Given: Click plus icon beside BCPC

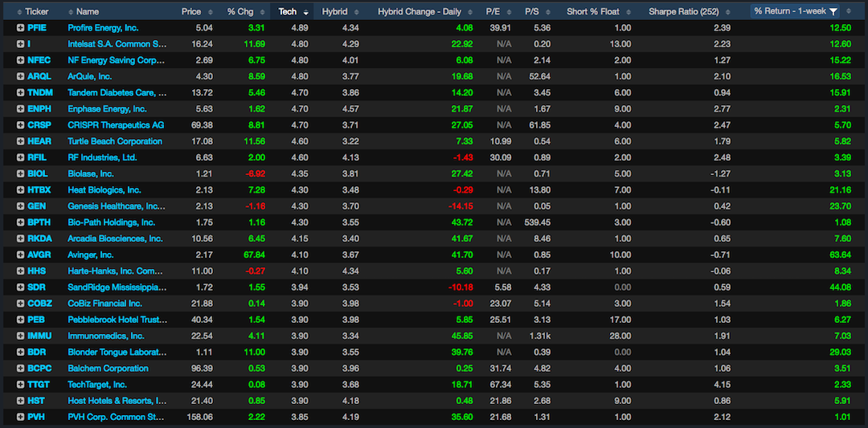Looking at the screenshot, I should coord(20,369).
